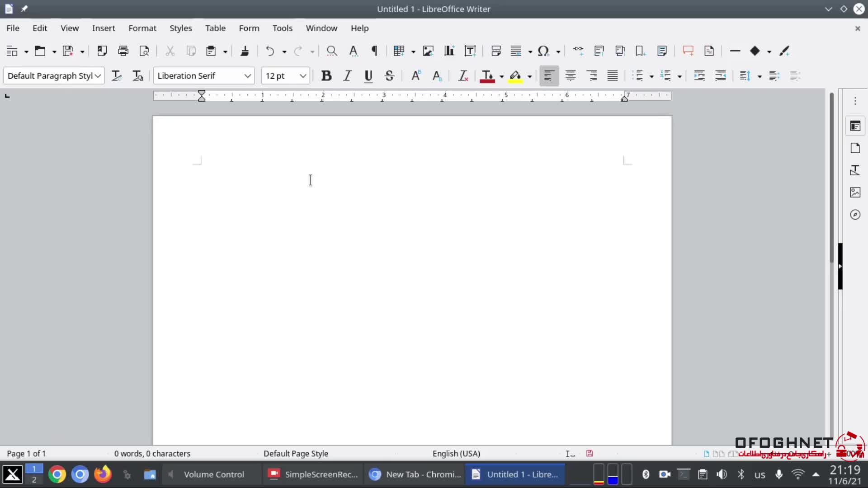868x488 pixels.
Task: Click Clone Formatting paintbrush icon
Action: point(245,51)
